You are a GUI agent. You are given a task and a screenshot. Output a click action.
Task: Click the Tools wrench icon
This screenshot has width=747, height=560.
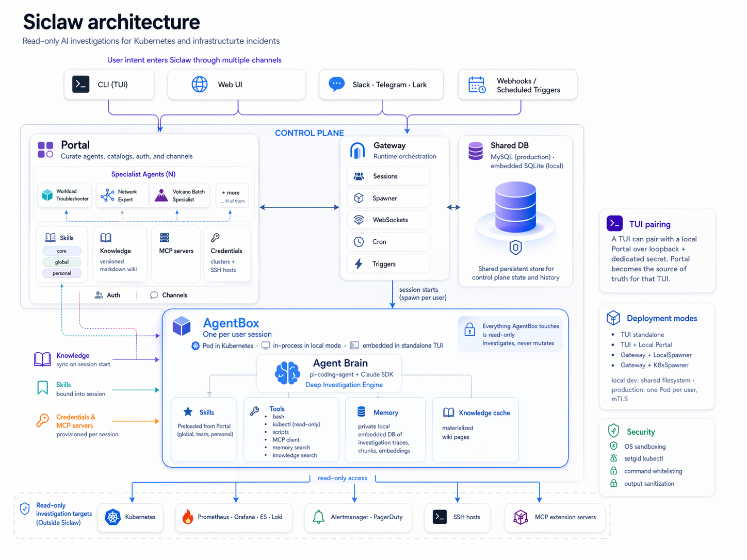point(254,411)
